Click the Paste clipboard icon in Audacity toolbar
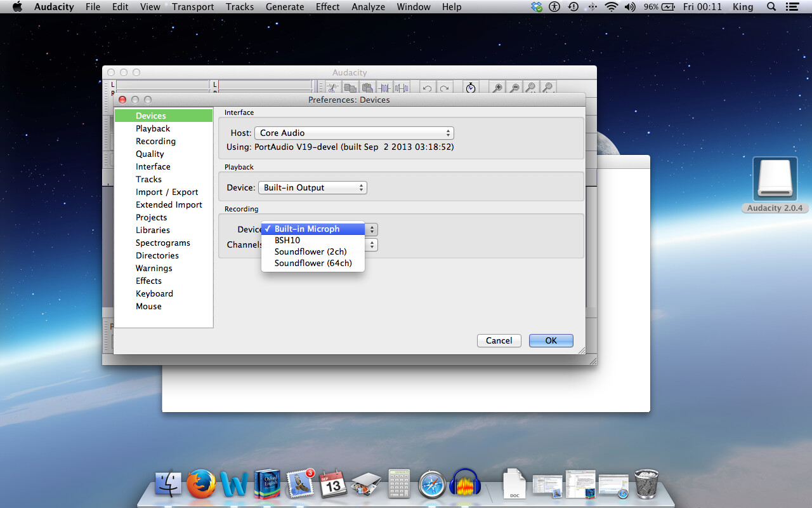The image size is (812, 508). 367,88
